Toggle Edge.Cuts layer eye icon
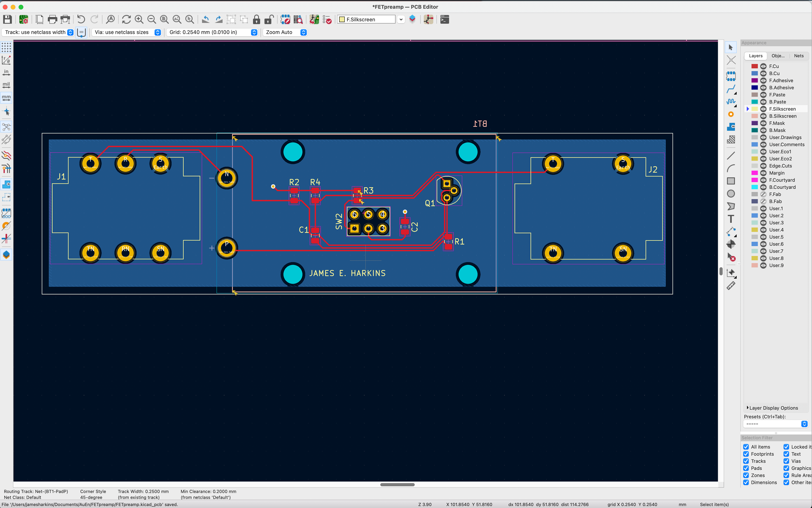812x508 pixels. coord(763,166)
